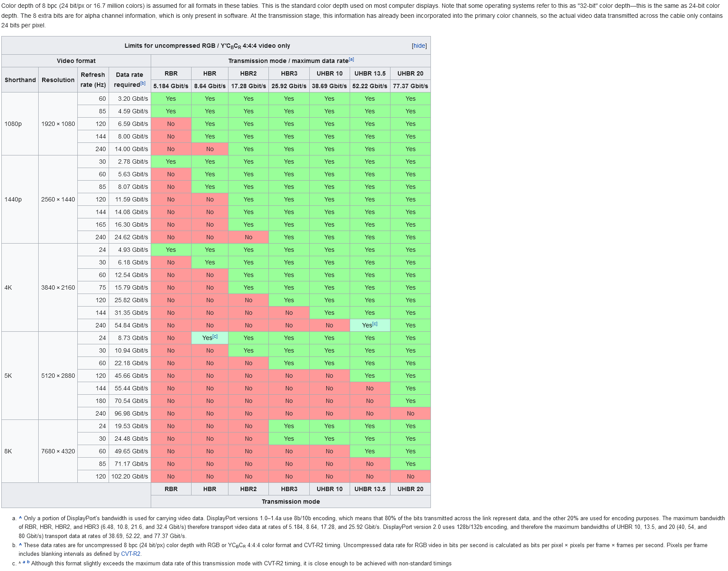Image resolution: width=728 pixels, height=571 pixels.
Task: Jump back using caret of footnote a
Action: (20, 518)
